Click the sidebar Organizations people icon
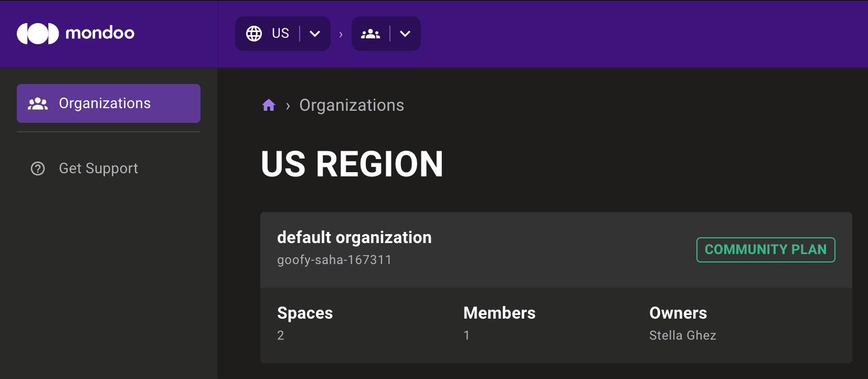 coord(38,103)
